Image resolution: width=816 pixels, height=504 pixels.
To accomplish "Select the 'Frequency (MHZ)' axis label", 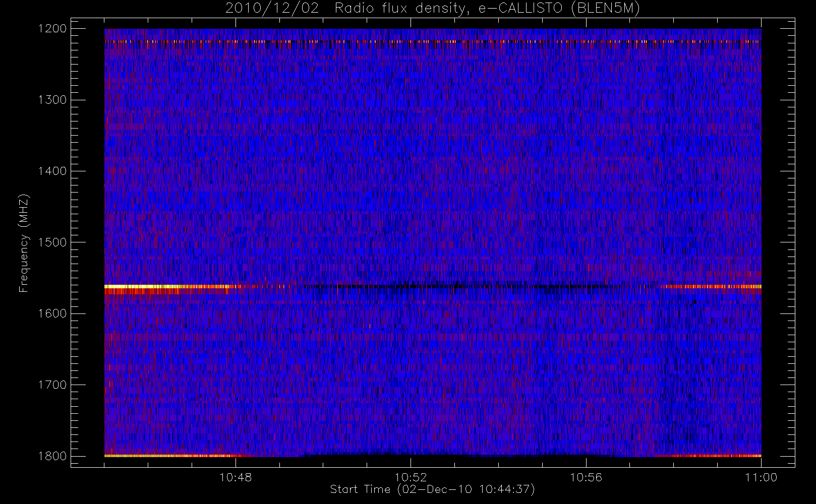I will click(24, 243).
